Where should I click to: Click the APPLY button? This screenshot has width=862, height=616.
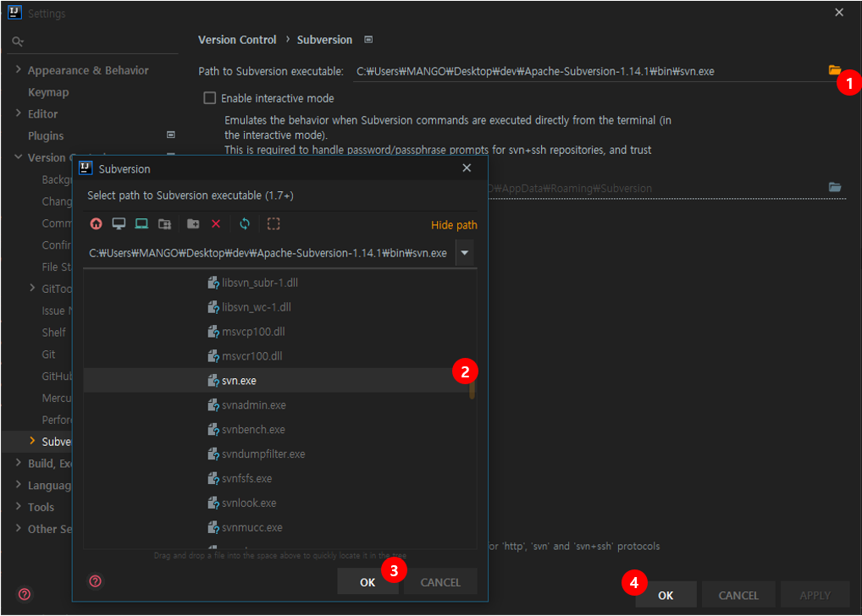point(815,595)
